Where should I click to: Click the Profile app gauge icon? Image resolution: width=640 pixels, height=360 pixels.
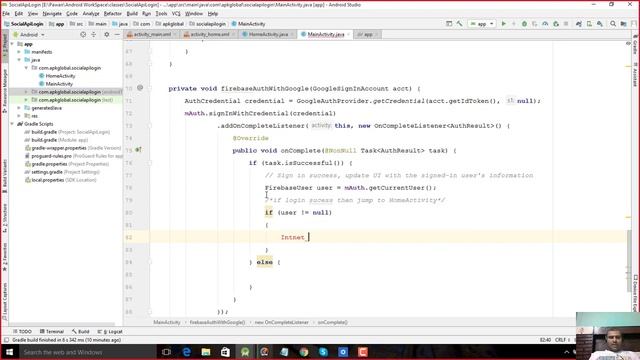(545, 24)
